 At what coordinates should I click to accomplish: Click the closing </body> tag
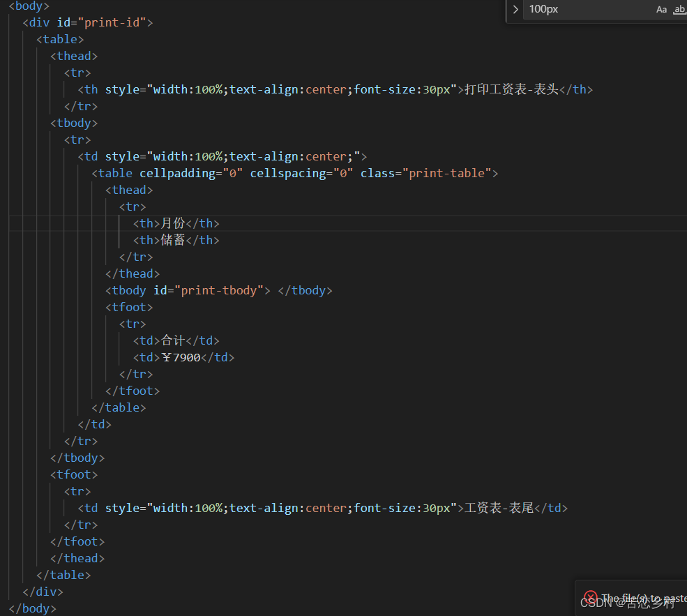tap(32, 608)
